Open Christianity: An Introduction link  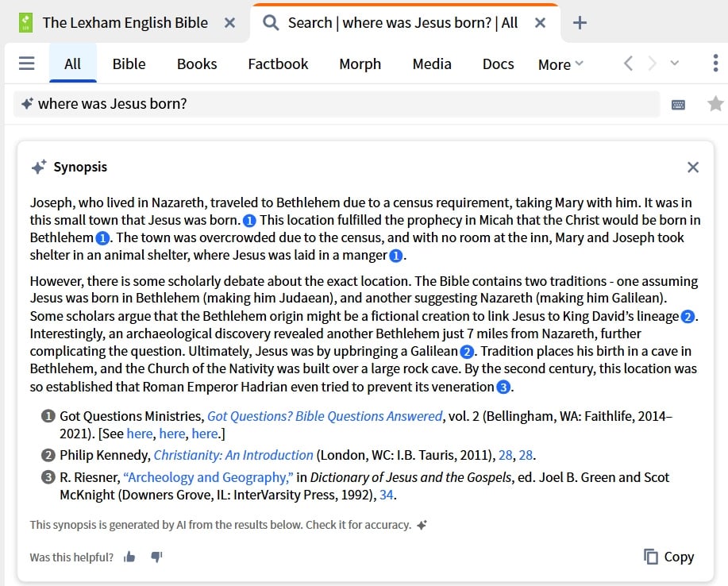[x=233, y=455]
